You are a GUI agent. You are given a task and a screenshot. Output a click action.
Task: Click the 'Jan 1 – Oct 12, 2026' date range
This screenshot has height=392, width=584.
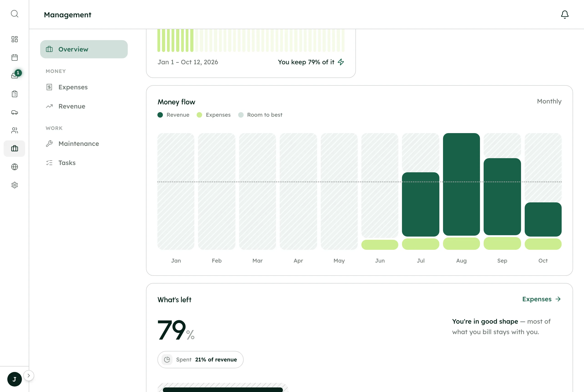click(188, 62)
